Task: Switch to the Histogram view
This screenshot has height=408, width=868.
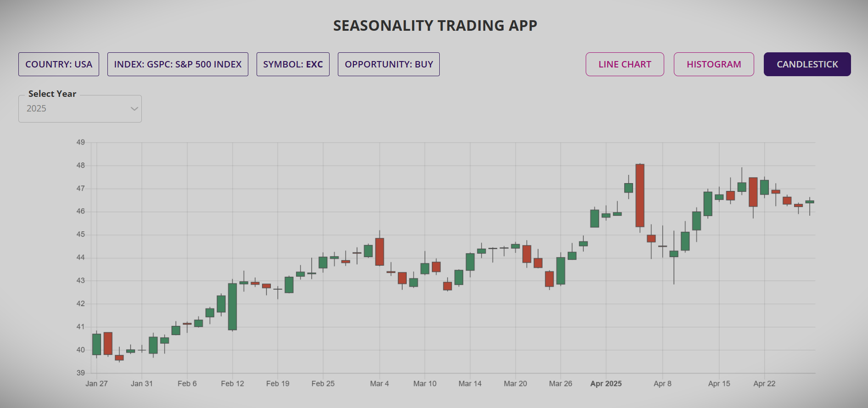Action: (713, 64)
